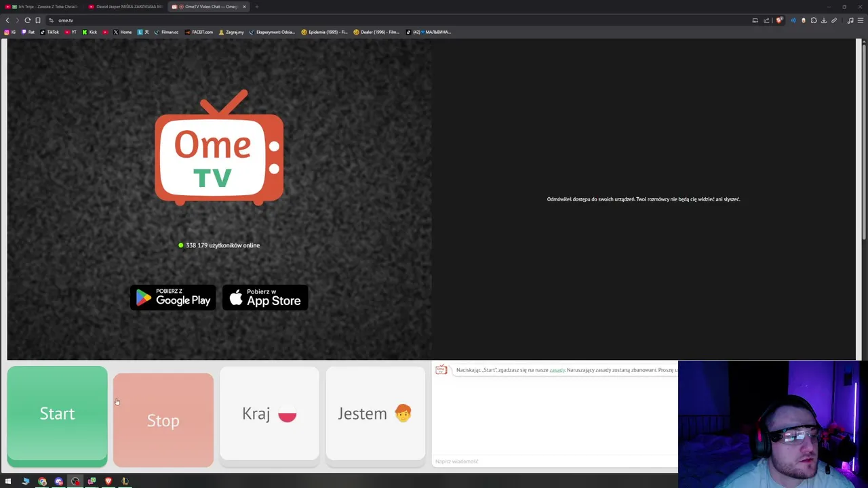The height and width of the screenshot is (488, 868).
Task: Open the YT bookmark
Action: pyautogui.click(x=71, y=32)
